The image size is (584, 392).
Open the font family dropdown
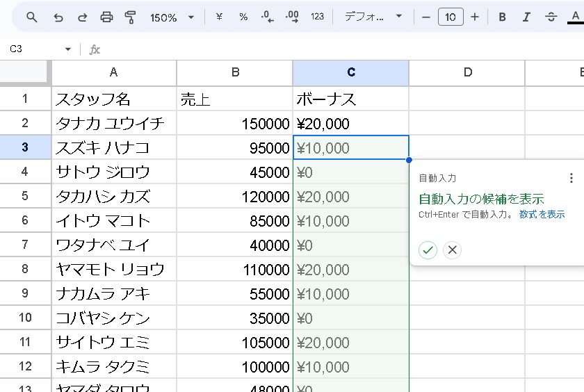click(373, 17)
